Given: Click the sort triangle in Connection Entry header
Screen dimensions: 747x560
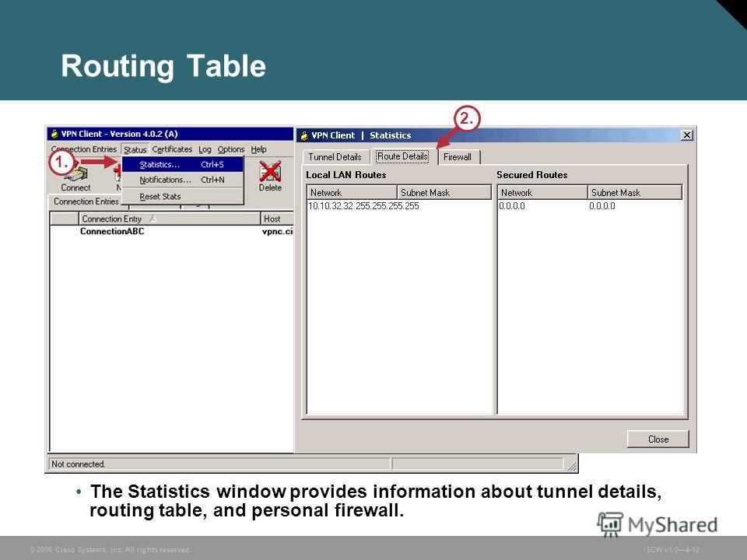Looking at the screenshot, I should point(153,219).
